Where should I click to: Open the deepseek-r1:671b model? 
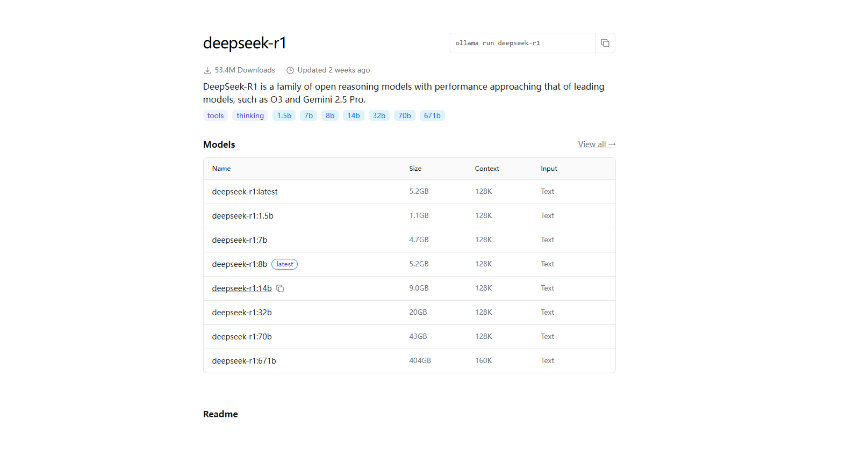point(244,361)
